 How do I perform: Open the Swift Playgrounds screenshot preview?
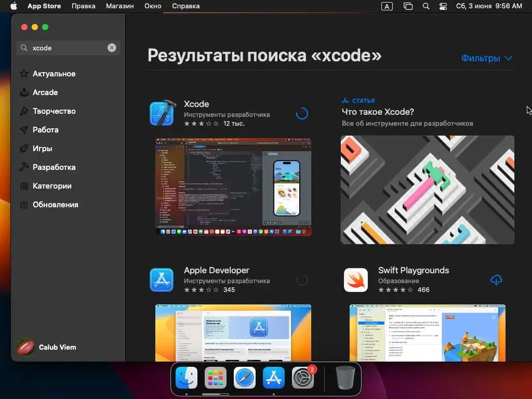pos(428,333)
